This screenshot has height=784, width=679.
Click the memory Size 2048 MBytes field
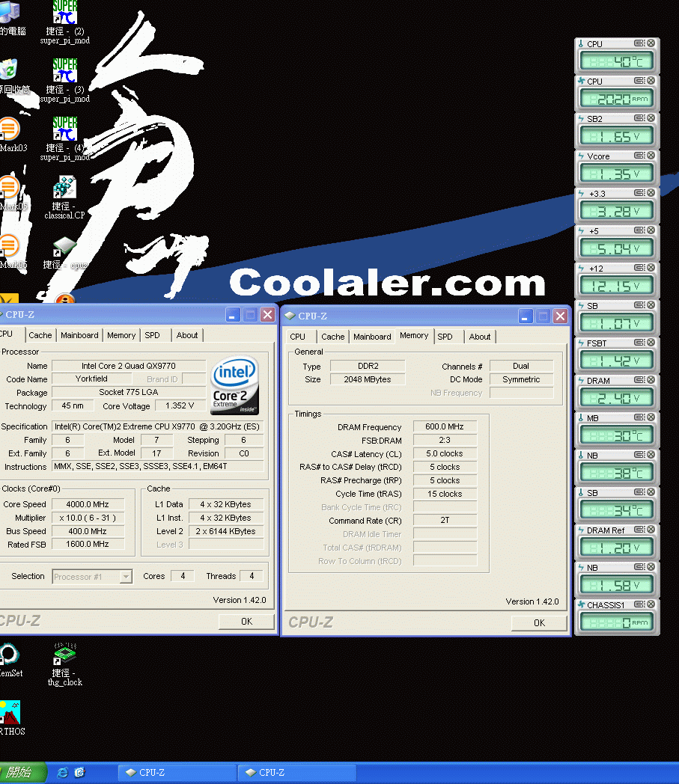pos(368,379)
